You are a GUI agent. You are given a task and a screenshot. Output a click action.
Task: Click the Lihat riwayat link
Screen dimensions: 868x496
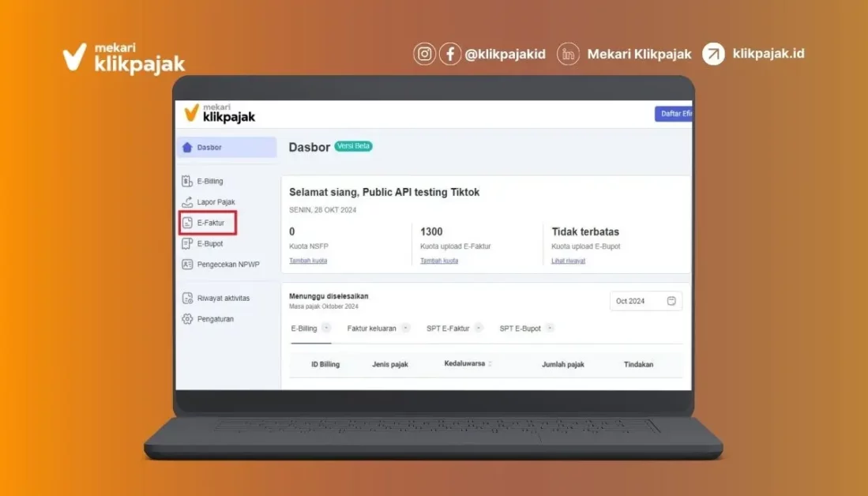pos(568,261)
